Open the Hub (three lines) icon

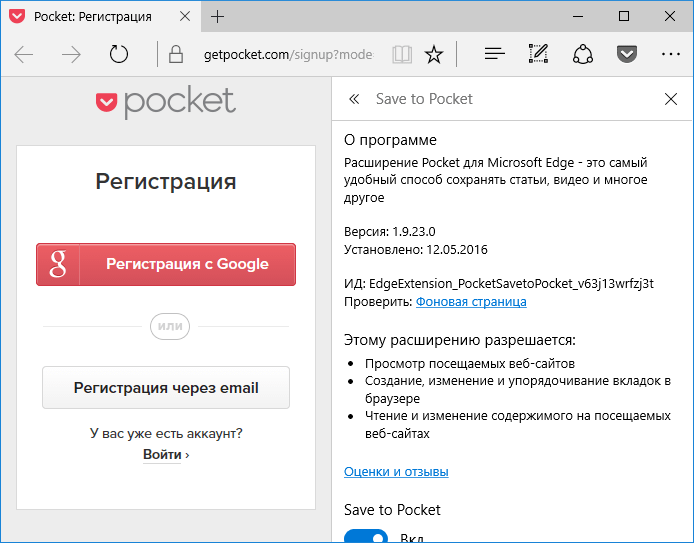[x=494, y=54]
